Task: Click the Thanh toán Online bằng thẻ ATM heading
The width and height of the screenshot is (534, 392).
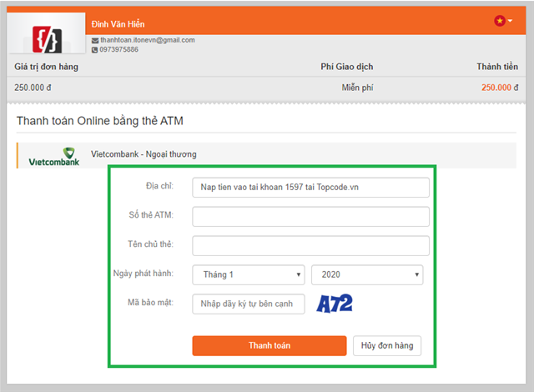Action: point(100,121)
